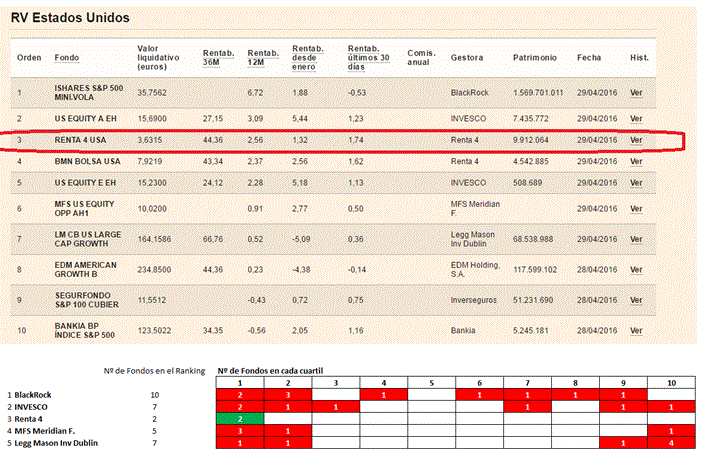Open Ver history for US EQUITY A EH
Image resolution: width=701 pixels, height=455 pixels.
click(x=636, y=118)
